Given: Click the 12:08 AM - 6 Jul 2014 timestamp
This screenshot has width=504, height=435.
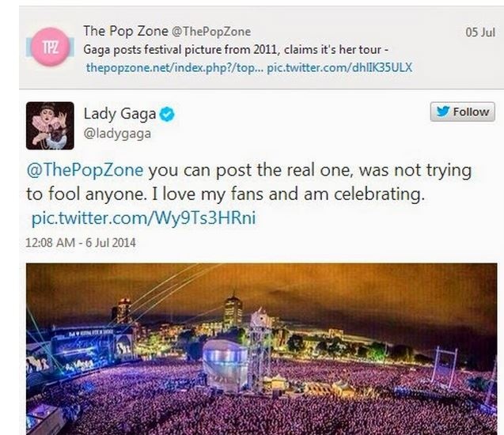Looking at the screenshot, I should click(81, 243).
